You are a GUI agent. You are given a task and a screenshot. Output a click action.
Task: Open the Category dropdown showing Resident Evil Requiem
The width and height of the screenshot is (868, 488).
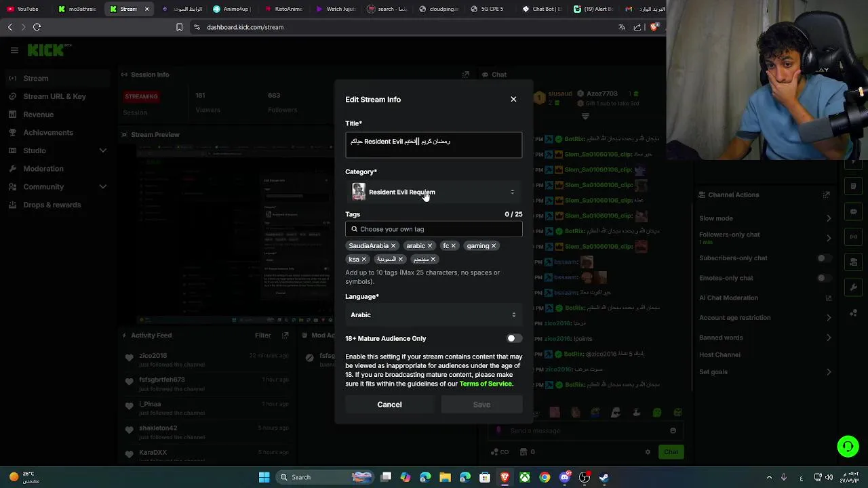(433, 192)
